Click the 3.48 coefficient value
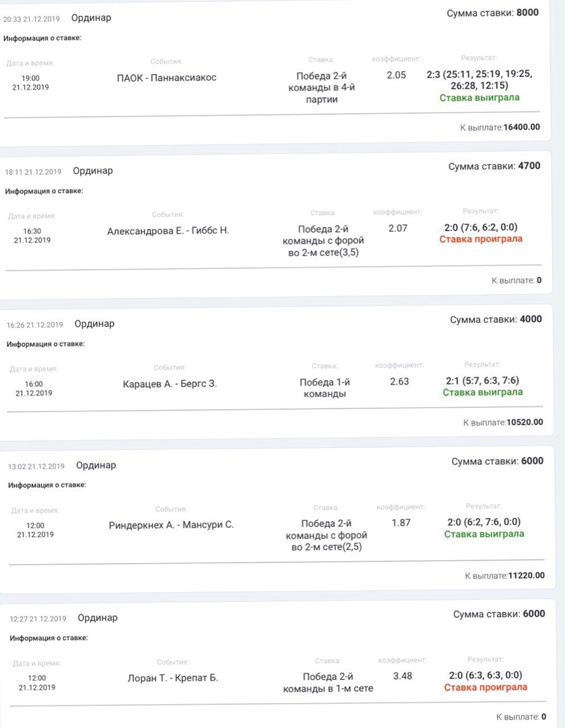Screen dimensions: 565x728 [x=402, y=676]
